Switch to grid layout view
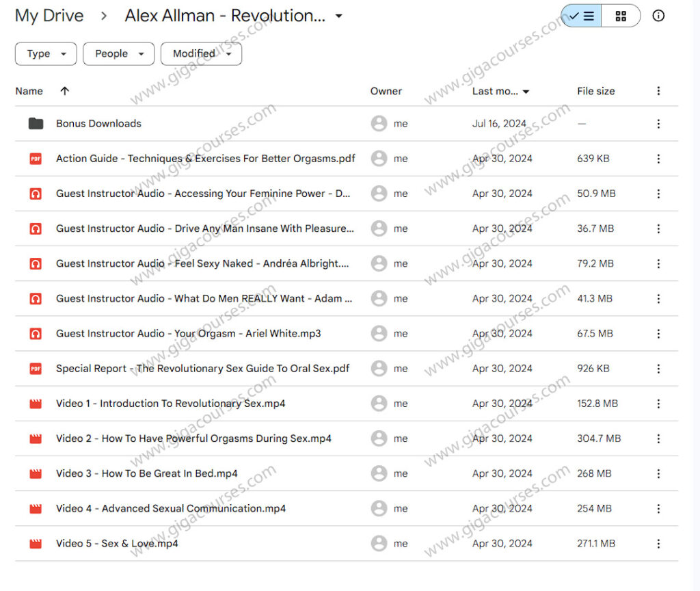The image size is (700, 591). click(x=621, y=16)
